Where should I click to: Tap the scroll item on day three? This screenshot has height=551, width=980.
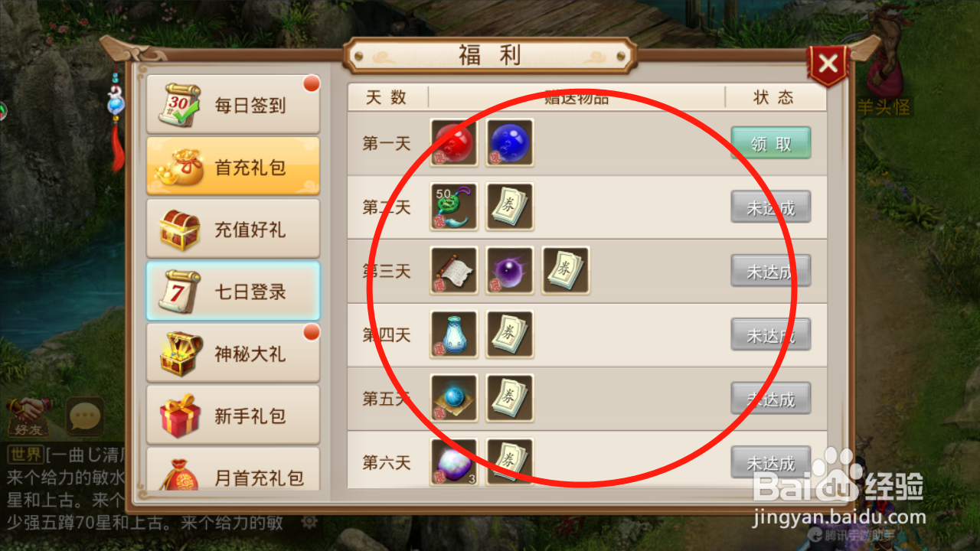455,270
